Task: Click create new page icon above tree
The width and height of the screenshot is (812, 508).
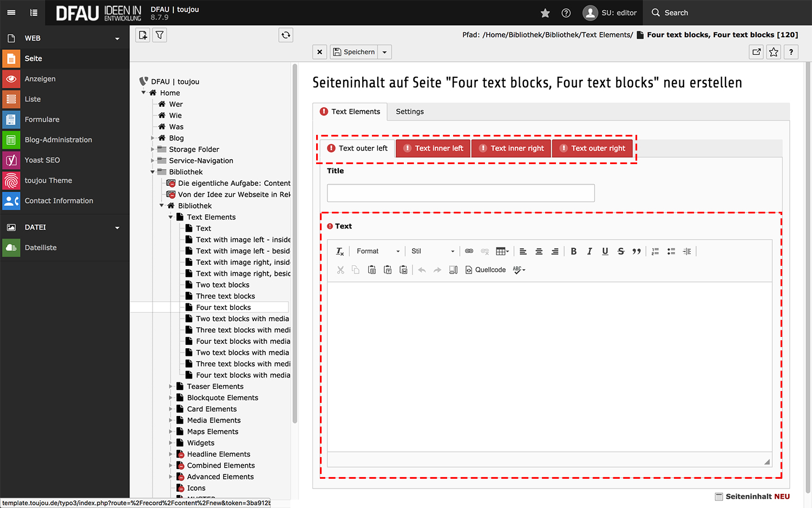Action: 143,35
